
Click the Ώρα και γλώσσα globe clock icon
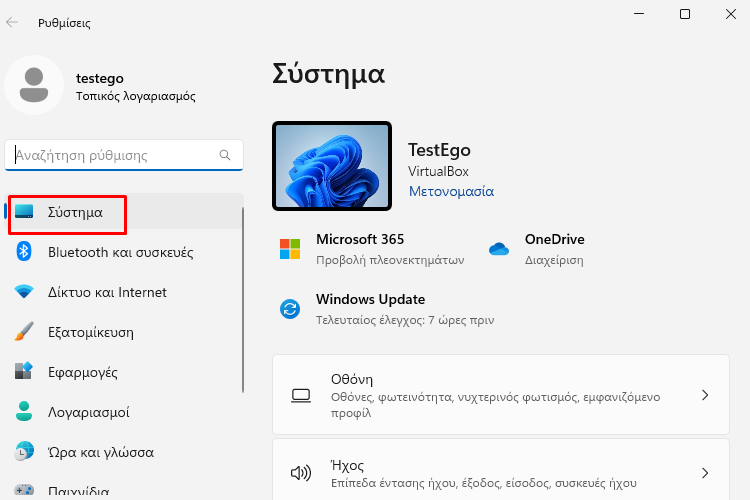point(24,451)
